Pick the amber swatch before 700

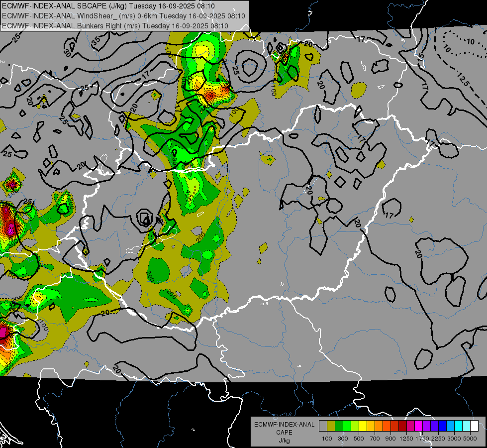[371, 426]
